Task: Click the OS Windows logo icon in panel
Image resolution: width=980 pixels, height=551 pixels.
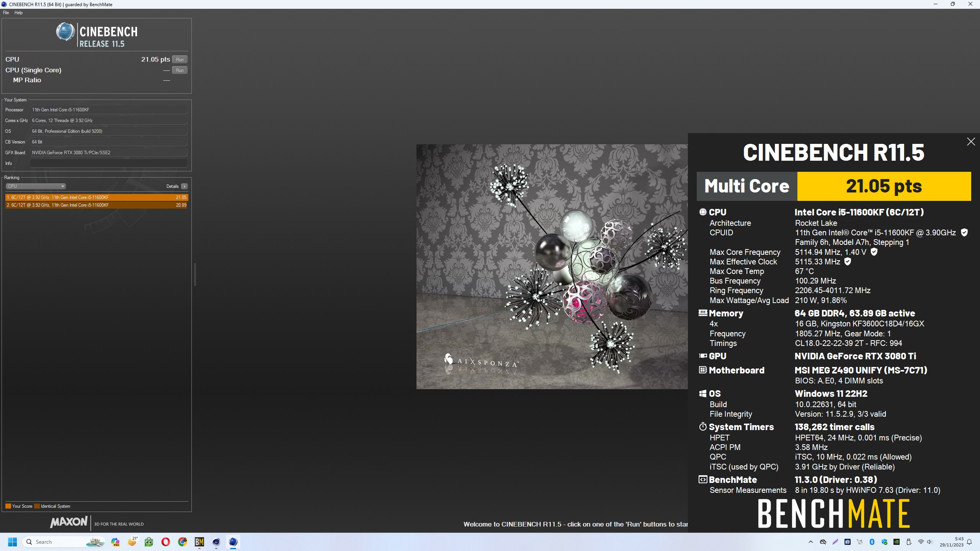Action: pyautogui.click(x=703, y=393)
